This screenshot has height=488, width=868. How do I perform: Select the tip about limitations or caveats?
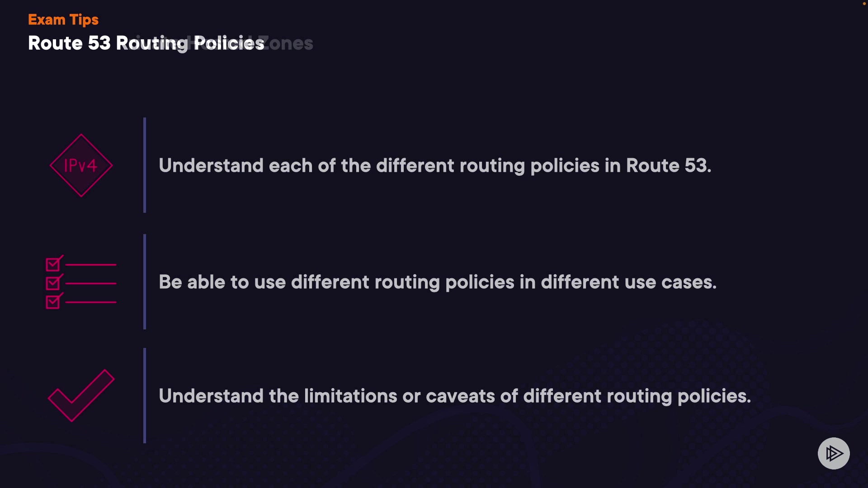click(455, 396)
